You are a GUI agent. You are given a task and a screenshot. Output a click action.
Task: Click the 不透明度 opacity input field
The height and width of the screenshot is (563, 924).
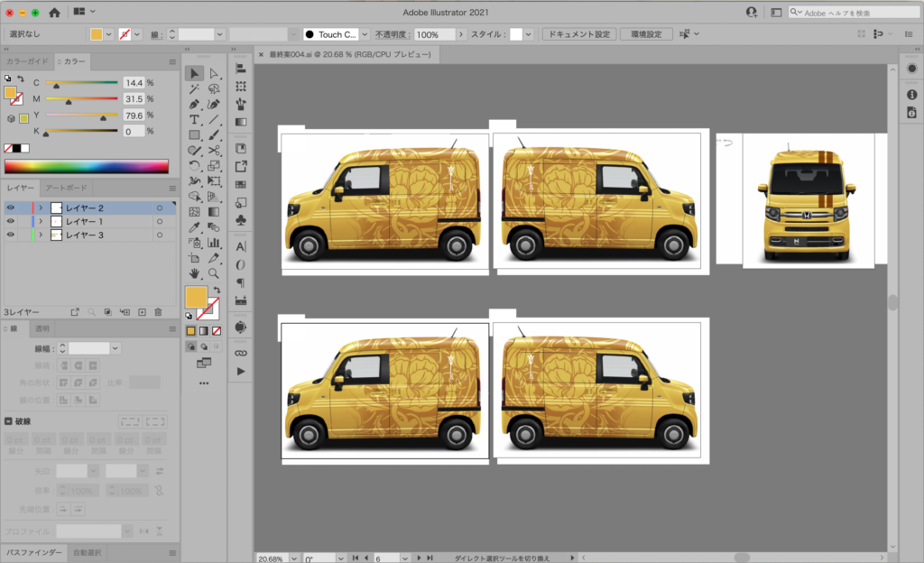[x=434, y=34]
